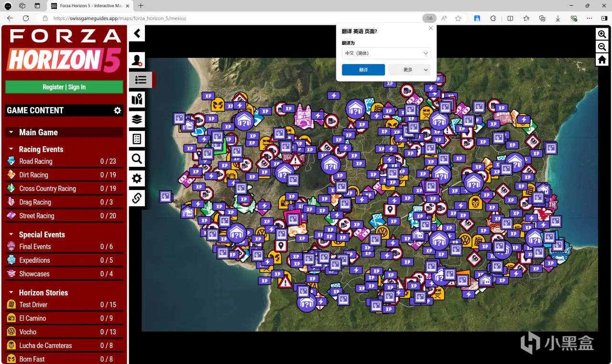
Task: Click the 翻译 translate button
Action: tap(363, 70)
